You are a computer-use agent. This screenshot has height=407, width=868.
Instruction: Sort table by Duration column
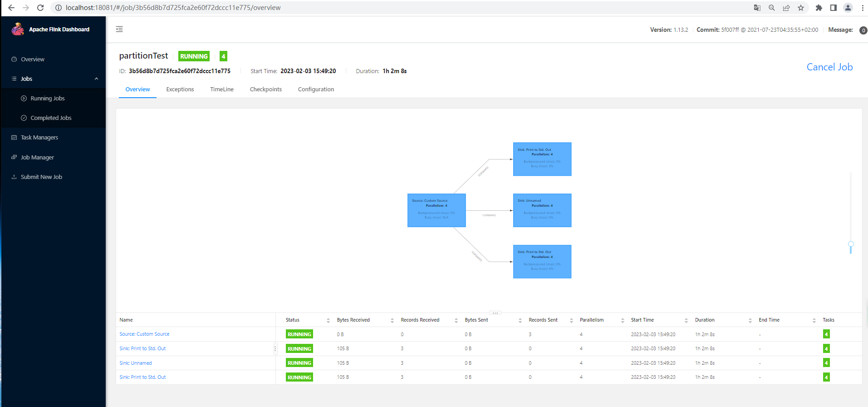pos(750,320)
